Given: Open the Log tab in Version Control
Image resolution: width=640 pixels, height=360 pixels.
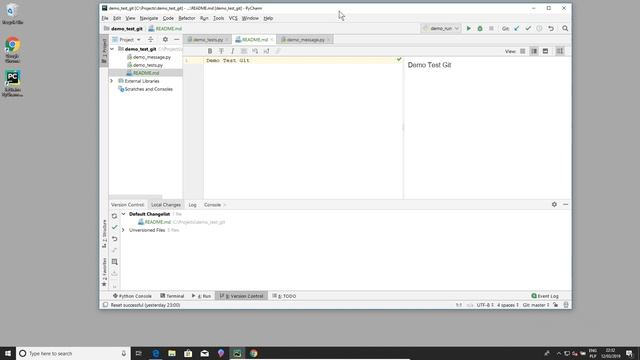Looking at the screenshot, I should 192,205.
